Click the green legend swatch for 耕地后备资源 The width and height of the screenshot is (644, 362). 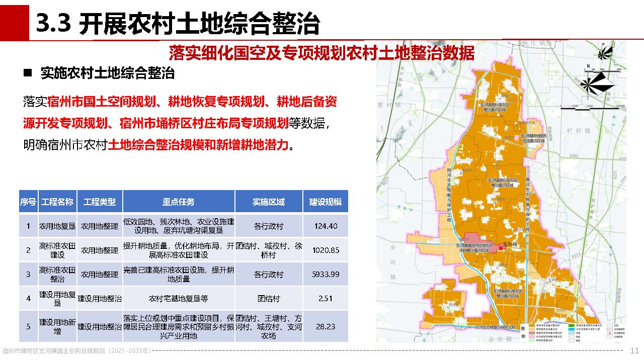[x=571, y=326]
